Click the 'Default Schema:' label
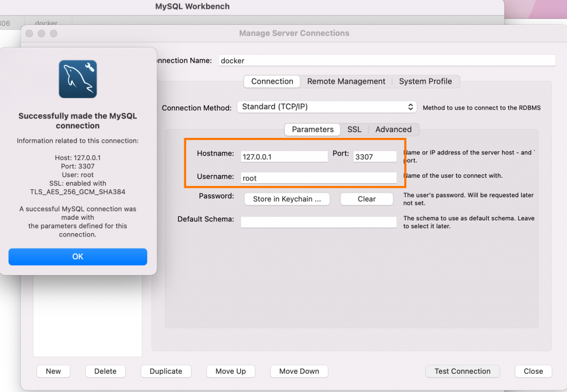 click(x=205, y=219)
